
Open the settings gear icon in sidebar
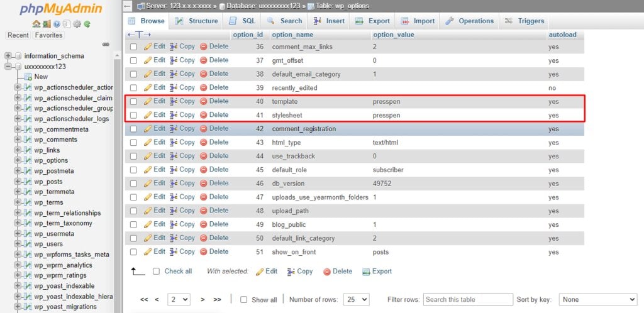tap(77, 24)
